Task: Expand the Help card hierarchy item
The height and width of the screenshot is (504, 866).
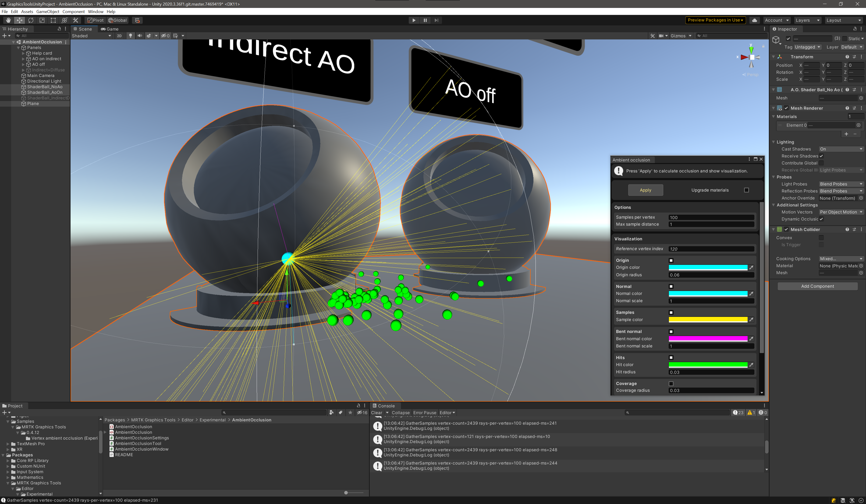Action: click(23, 53)
